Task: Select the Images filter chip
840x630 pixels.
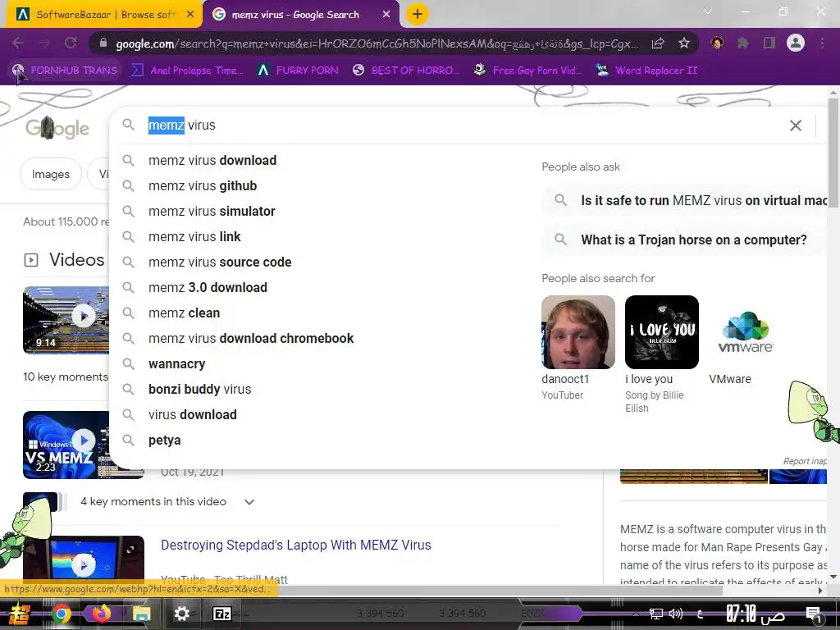Action: coord(50,174)
